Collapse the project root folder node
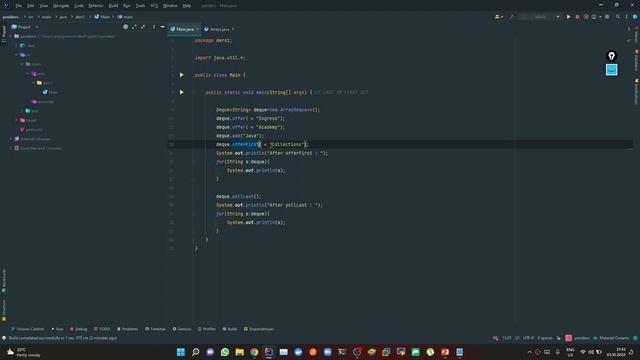Image resolution: width=640 pixels, height=360 pixels. (x=11, y=36)
